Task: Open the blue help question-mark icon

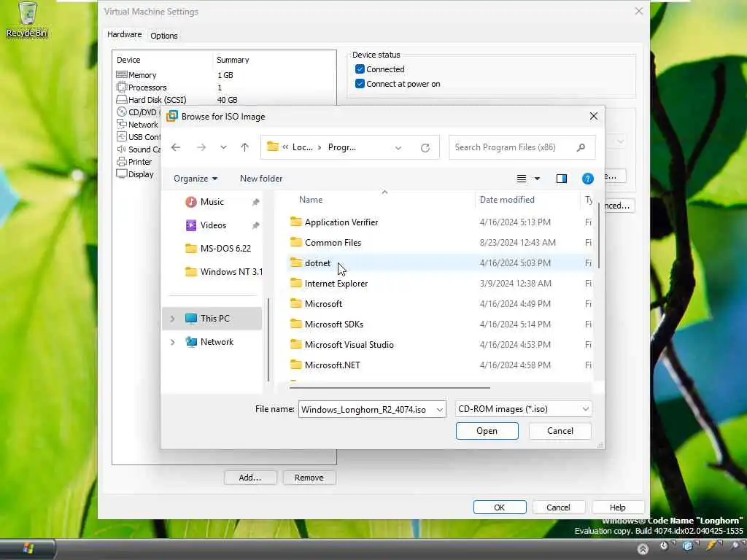Action: click(x=587, y=179)
